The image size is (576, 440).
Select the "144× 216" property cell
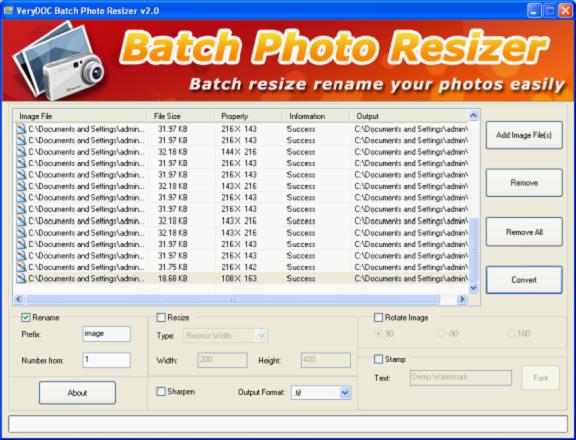click(x=239, y=152)
